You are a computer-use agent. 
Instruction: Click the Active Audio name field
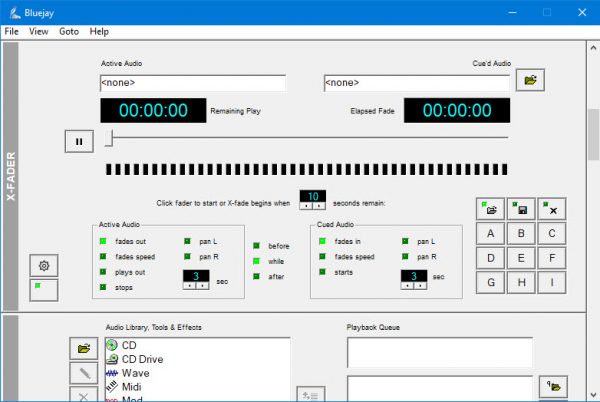[193, 83]
